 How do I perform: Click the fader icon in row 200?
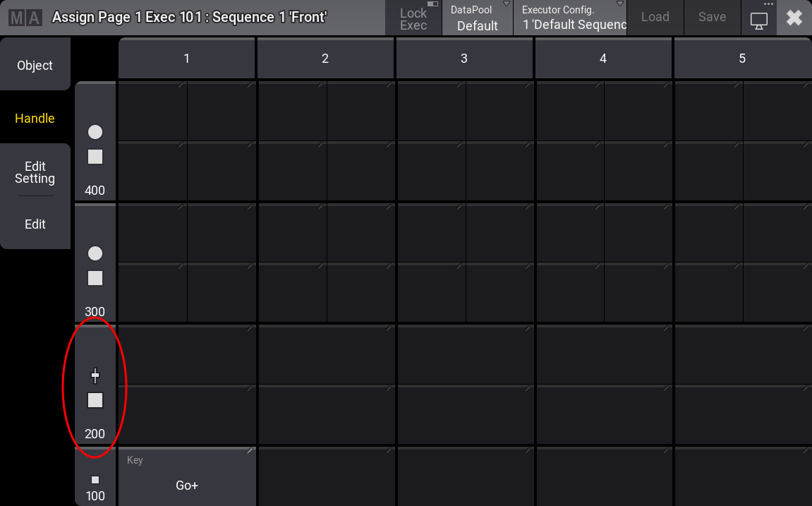pyautogui.click(x=95, y=376)
